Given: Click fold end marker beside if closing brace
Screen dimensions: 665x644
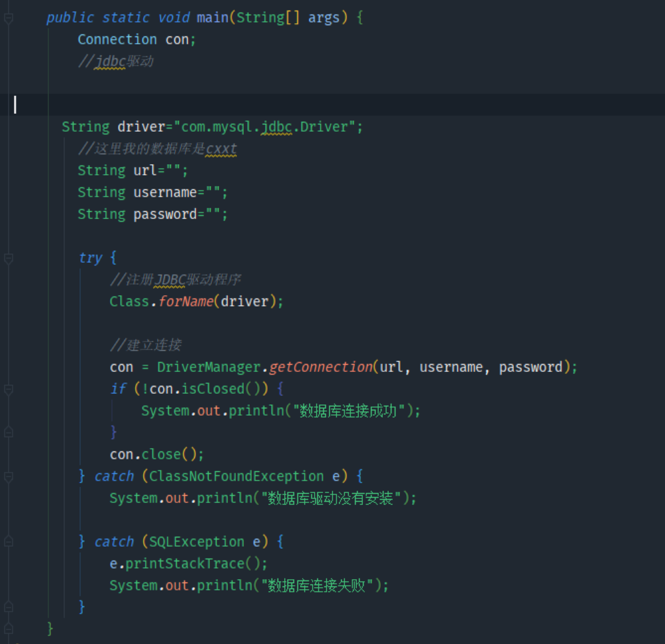Looking at the screenshot, I should click(x=8, y=432).
